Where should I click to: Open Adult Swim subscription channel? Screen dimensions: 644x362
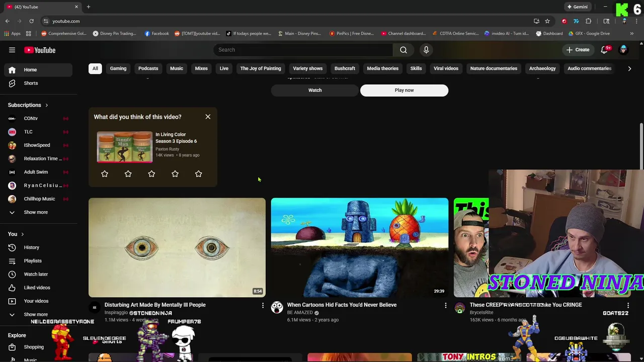point(39,172)
